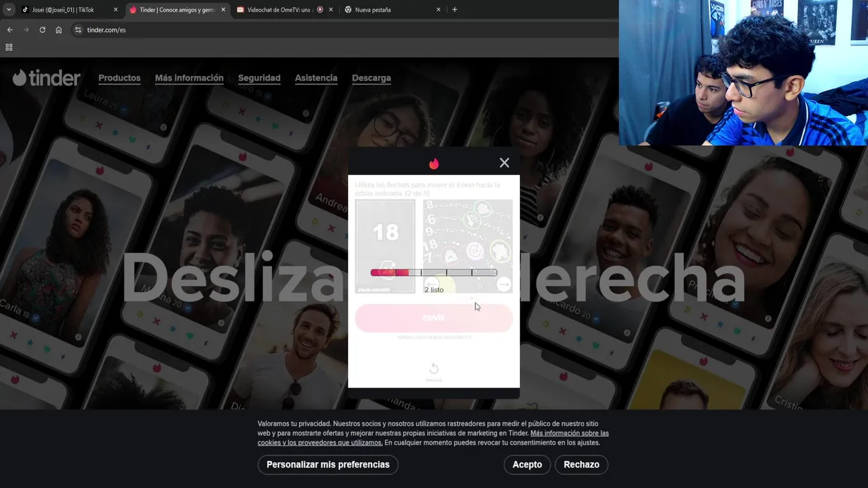Image resolution: width=868 pixels, height=488 pixels.
Task: Reload the current page
Action: pos(42,30)
